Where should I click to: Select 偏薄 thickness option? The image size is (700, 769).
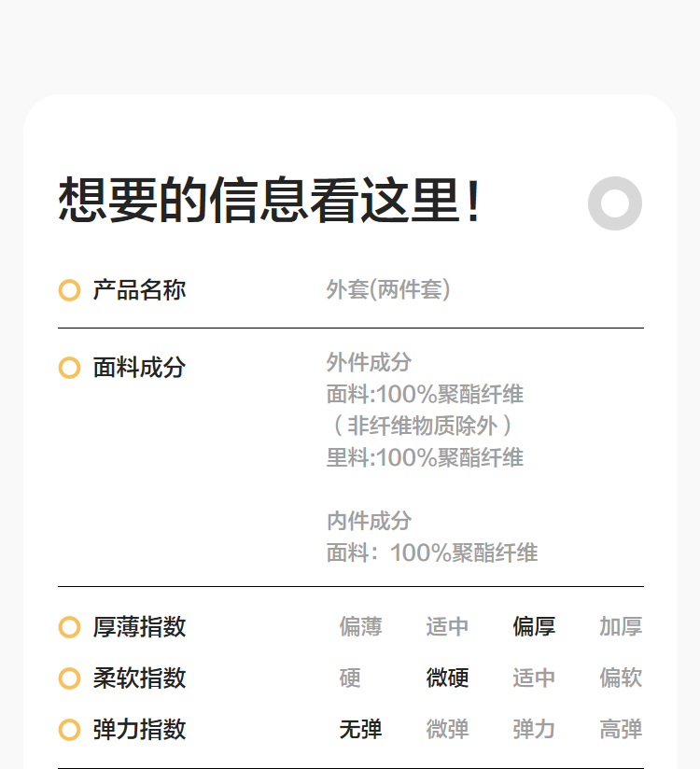[360, 627]
